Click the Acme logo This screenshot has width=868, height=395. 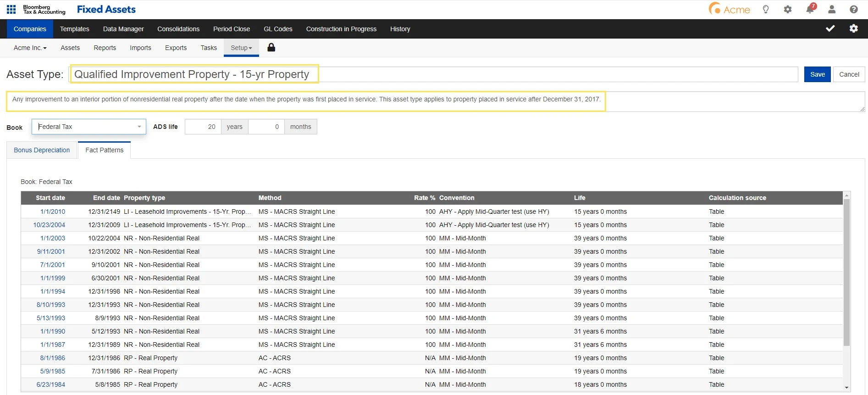coord(729,9)
